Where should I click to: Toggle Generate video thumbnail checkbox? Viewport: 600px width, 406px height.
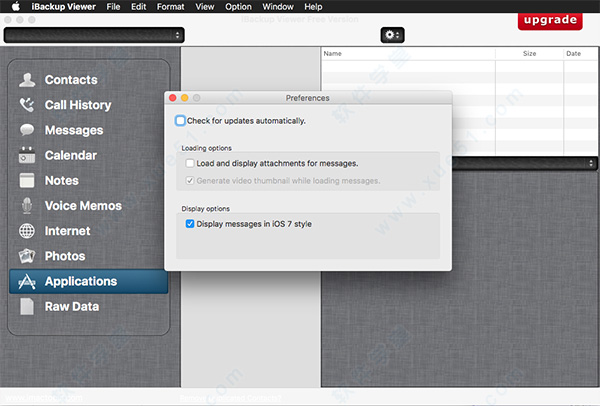click(190, 181)
